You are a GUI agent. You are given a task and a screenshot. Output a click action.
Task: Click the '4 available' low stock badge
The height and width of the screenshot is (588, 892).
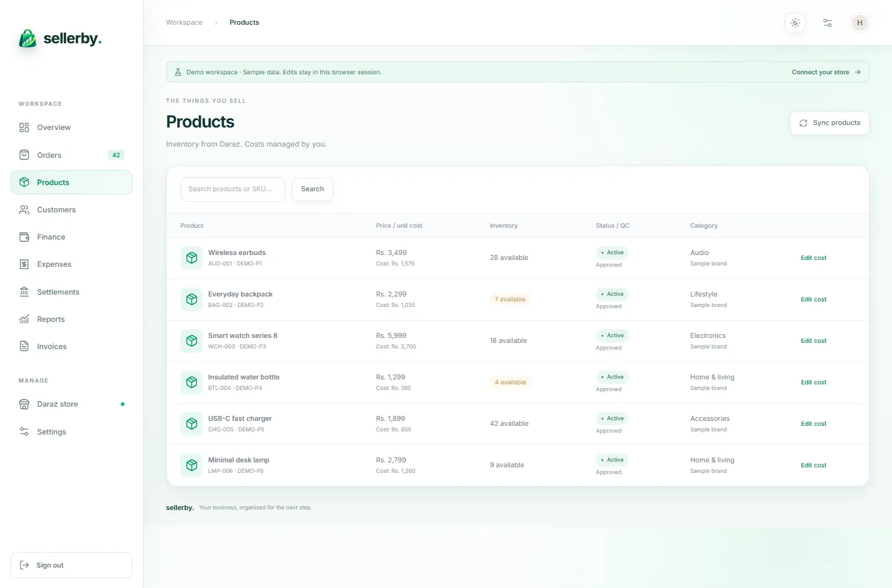click(510, 383)
